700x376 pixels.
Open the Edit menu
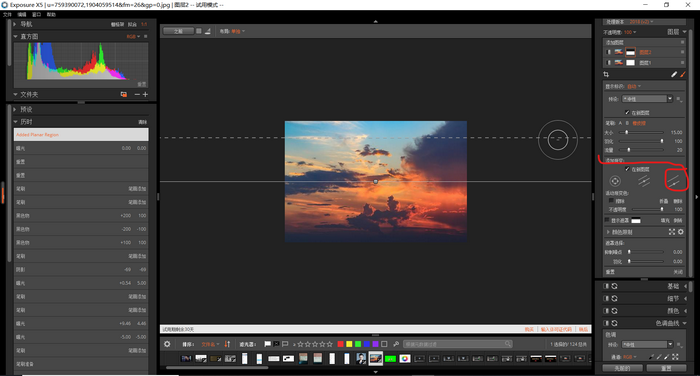[22, 15]
